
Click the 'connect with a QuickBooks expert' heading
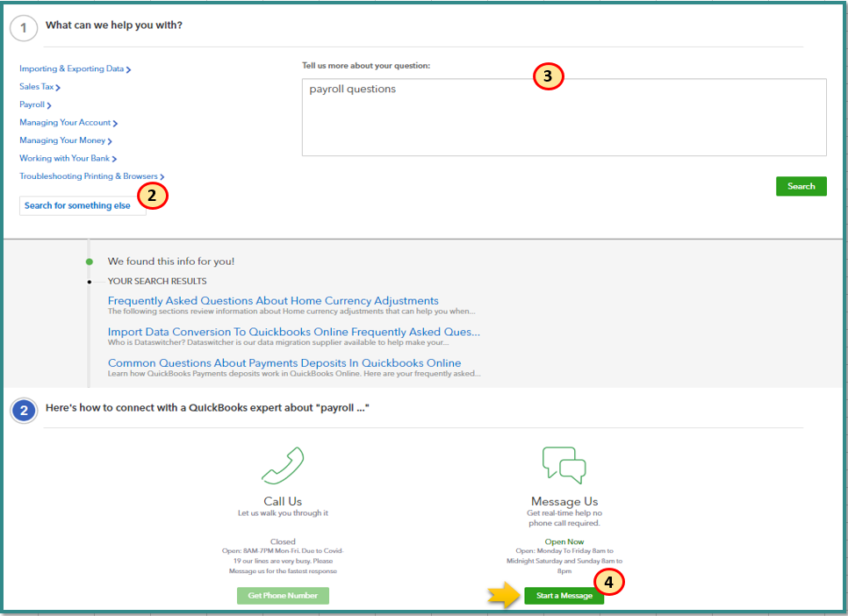(207, 408)
